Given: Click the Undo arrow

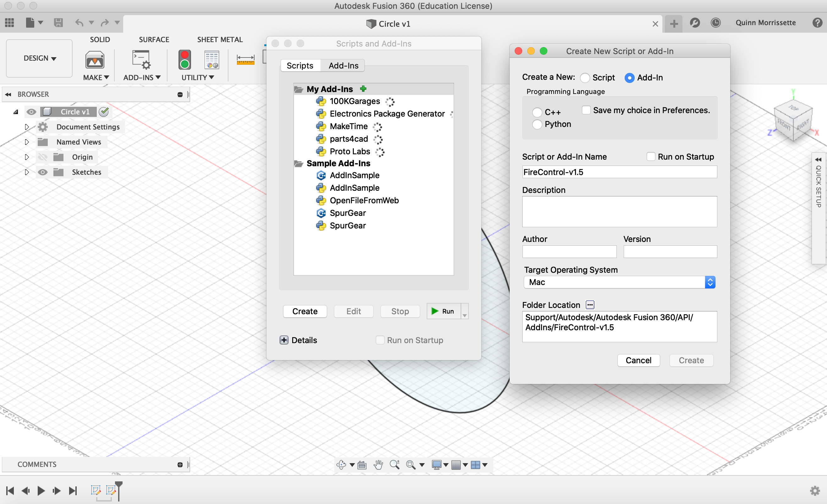Looking at the screenshot, I should [x=79, y=23].
